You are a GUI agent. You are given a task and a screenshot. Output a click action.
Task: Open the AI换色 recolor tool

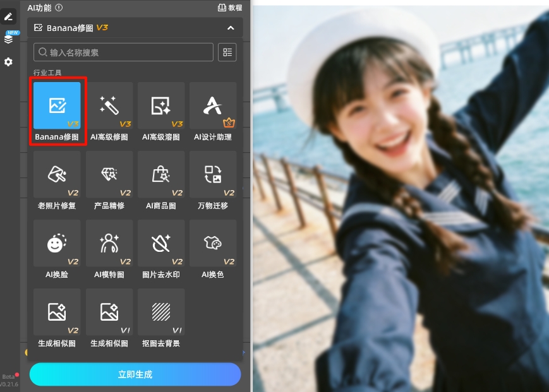click(x=212, y=243)
